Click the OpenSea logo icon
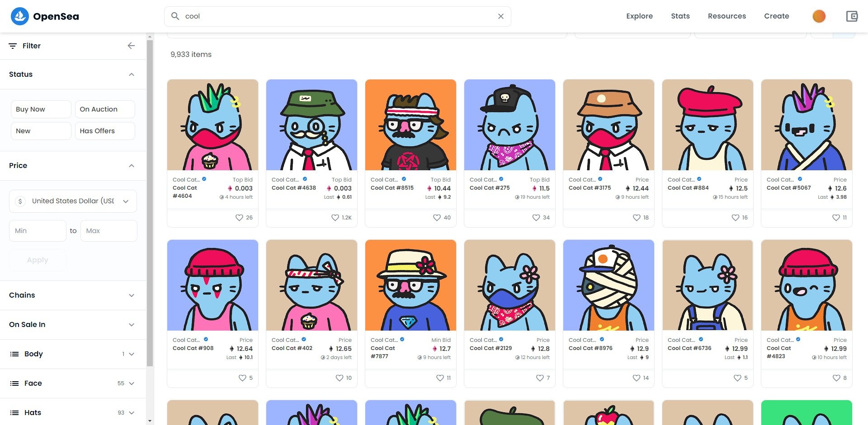868x425 pixels. (x=19, y=16)
